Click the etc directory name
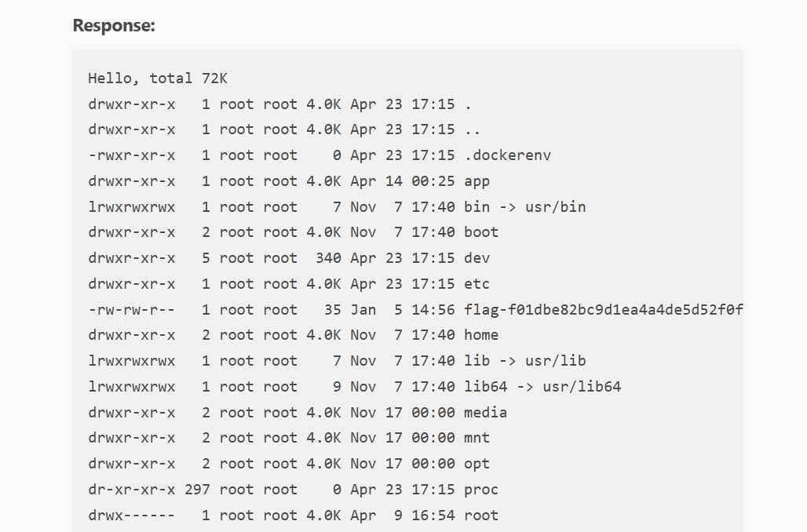 point(477,284)
